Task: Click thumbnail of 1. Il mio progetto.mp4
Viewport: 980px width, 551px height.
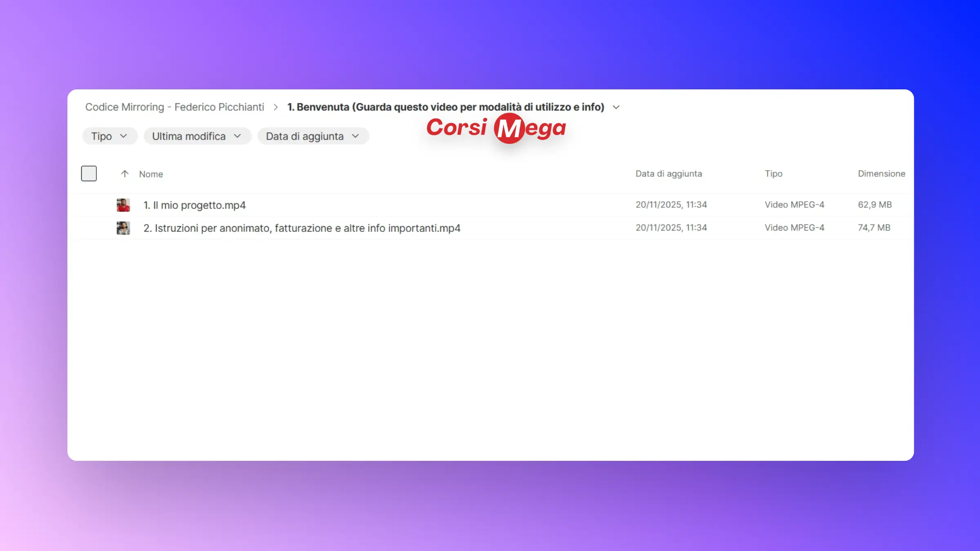Action: coord(123,205)
